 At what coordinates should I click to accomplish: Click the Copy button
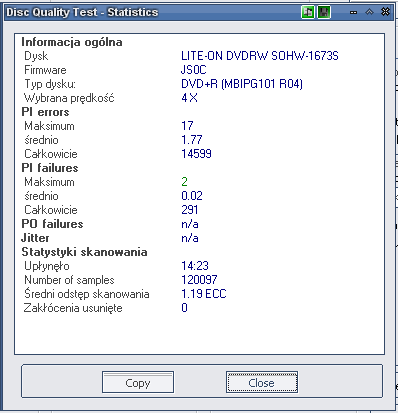pyautogui.click(x=138, y=382)
